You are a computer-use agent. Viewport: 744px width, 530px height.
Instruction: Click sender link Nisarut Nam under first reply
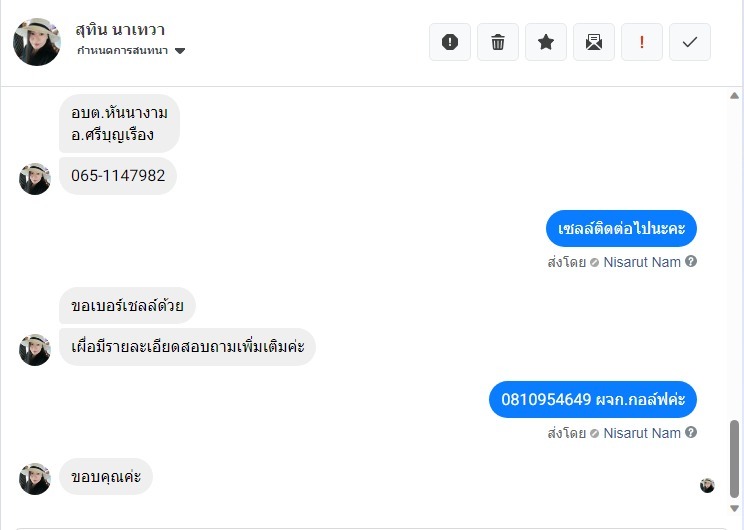(642, 262)
